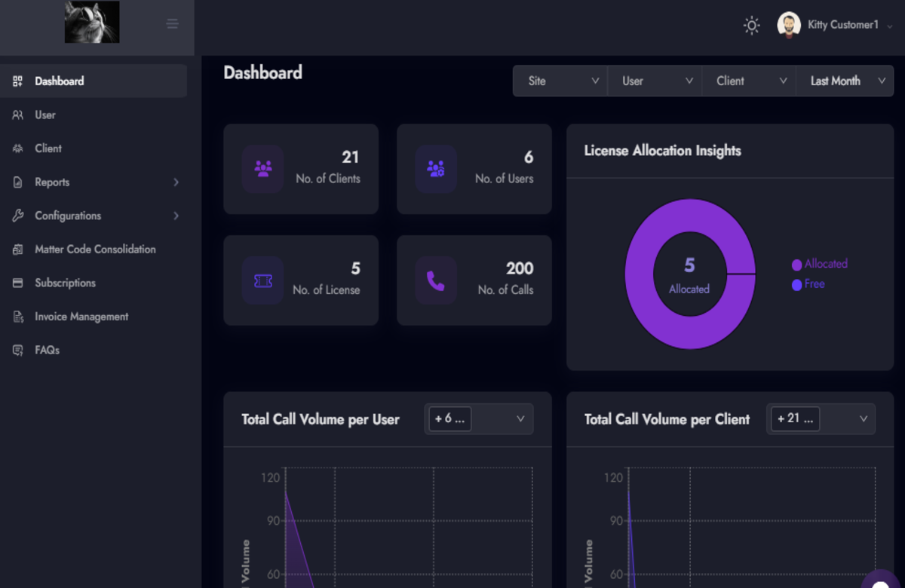The height and width of the screenshot is (588, 905).
Task: Expand the Reports submenu chevron
Action: 176,182
